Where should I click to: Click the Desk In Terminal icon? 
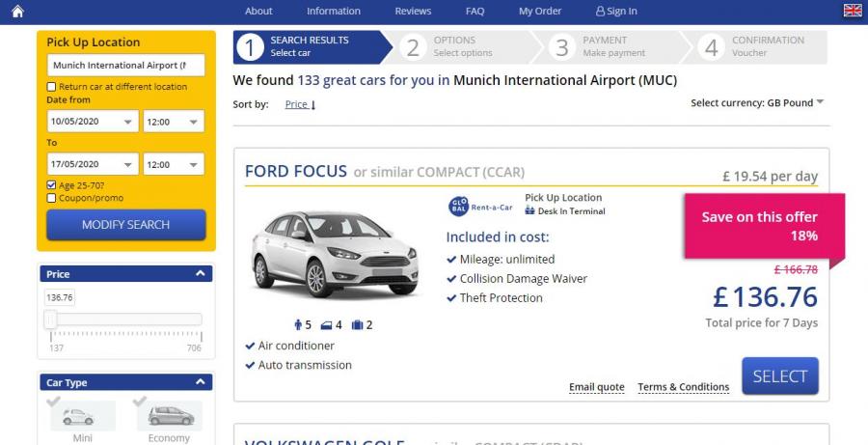coord(529,211)
